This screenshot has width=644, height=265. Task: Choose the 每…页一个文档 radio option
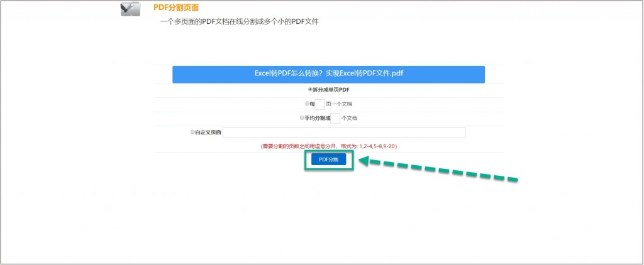point(307,104)
